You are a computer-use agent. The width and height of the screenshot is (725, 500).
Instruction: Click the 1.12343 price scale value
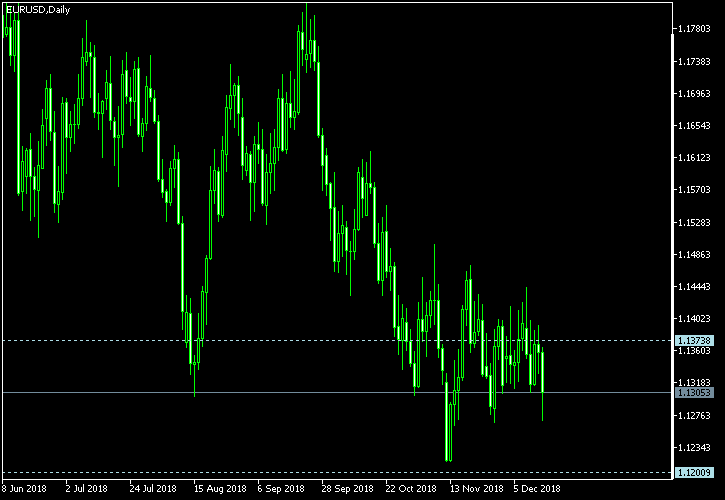coord(694,448)
